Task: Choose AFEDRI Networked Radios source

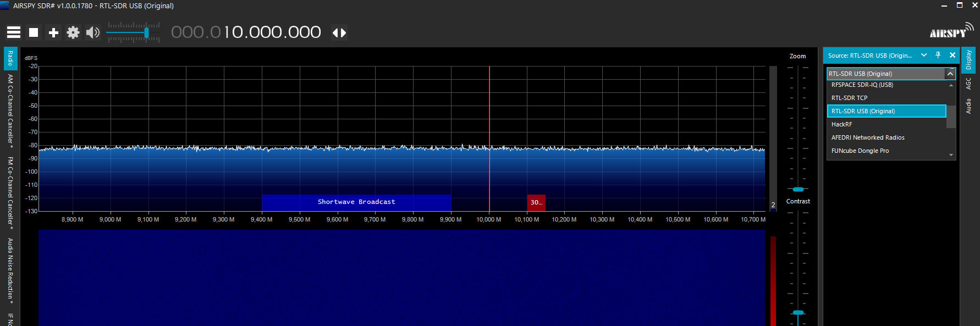Action: 887,137
